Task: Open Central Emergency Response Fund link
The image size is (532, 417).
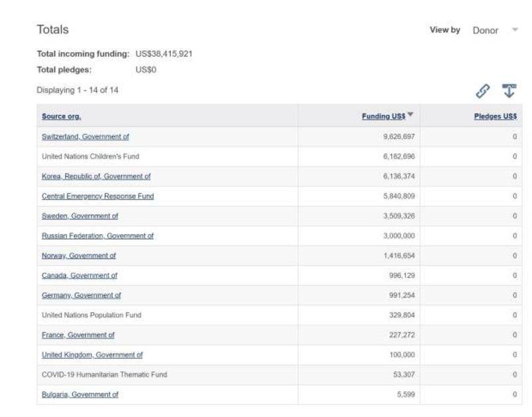Action: point(97,196)
